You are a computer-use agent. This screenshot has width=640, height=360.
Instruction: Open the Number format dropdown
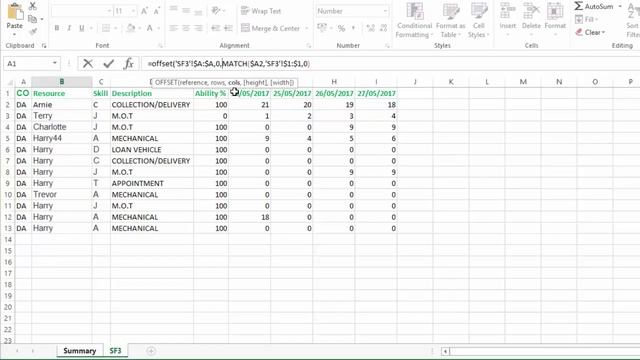(385, 11)
